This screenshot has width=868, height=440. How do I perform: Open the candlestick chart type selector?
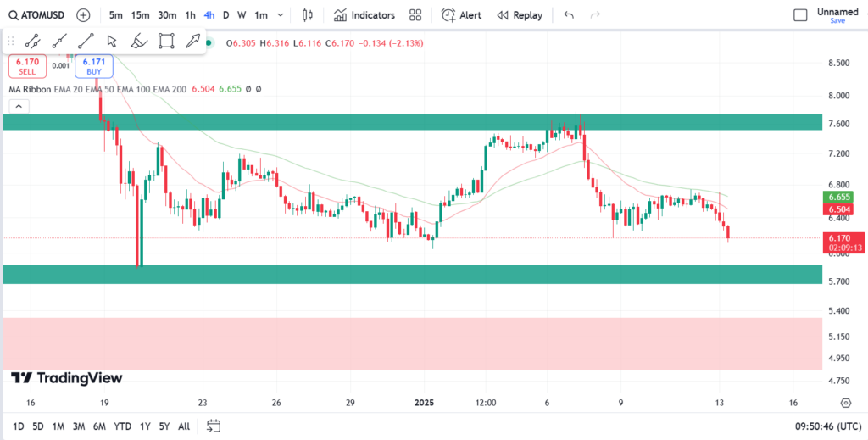[307, 15]
